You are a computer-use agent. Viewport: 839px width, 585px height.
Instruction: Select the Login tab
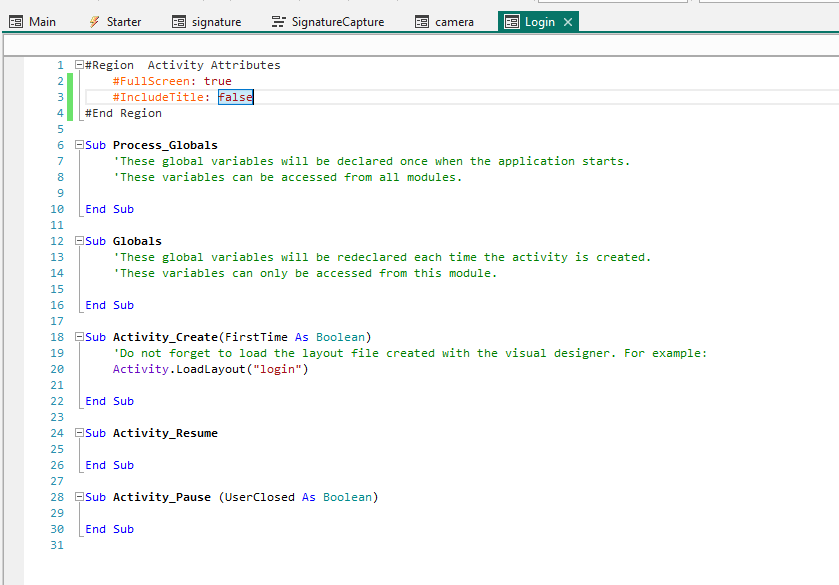tap(538, 22)
